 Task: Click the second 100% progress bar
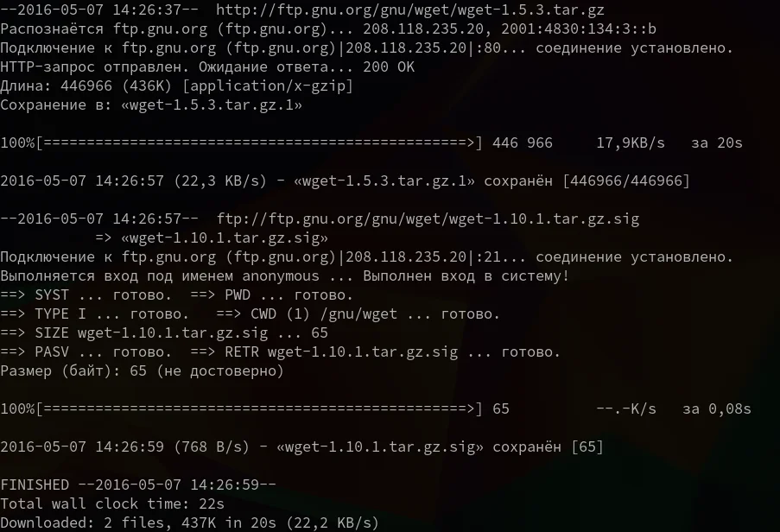(x=241, y=409)
